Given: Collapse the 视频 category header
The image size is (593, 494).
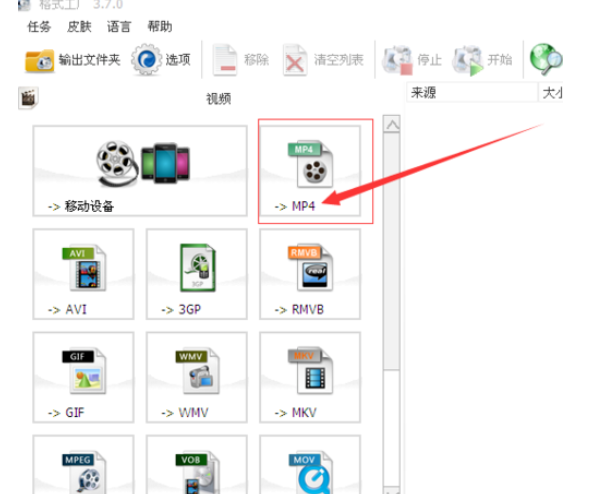Looking at the screenshot, I should click(x=218, y=99).
